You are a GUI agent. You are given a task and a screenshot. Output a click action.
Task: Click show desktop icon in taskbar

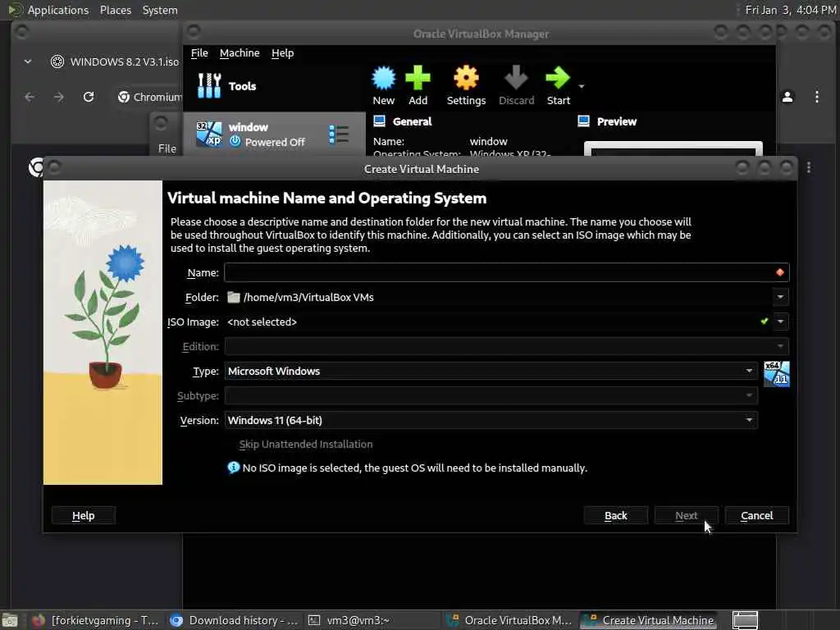[10, 620]
